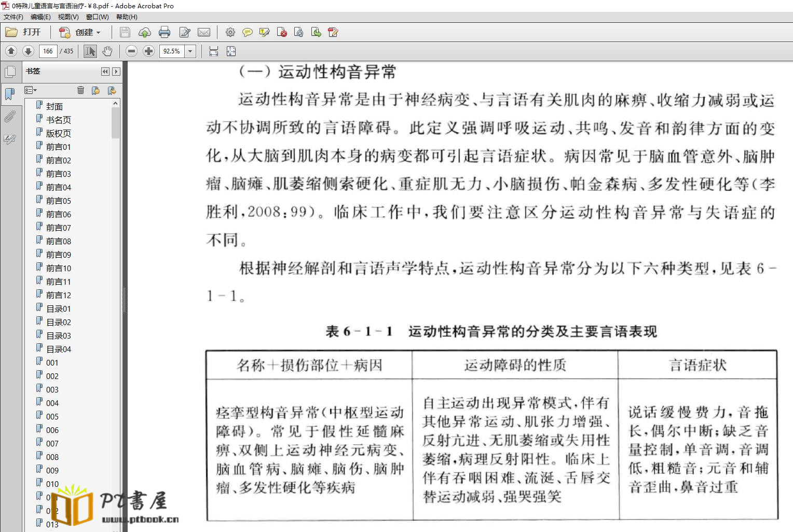The height and width of the screenshot is (532, 793).
Task: Open the Create (创建) dropdown
Action: (x=80, y=32)
